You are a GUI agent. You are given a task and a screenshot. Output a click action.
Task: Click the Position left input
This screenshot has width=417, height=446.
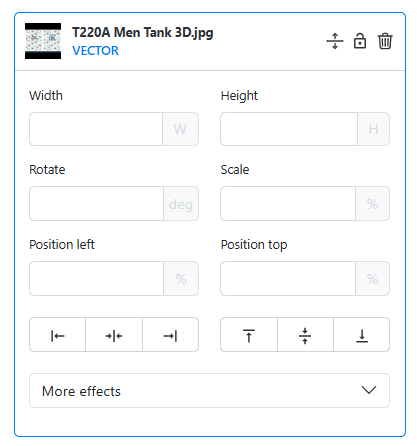96,278
